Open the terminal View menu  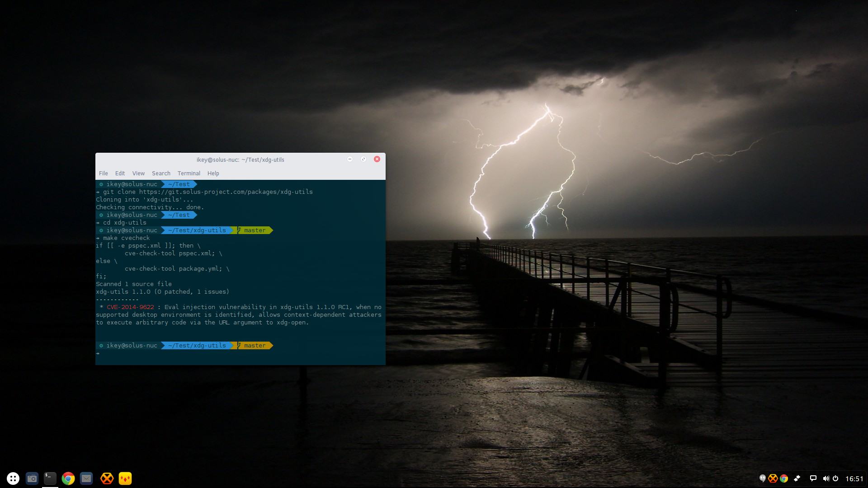138,174
